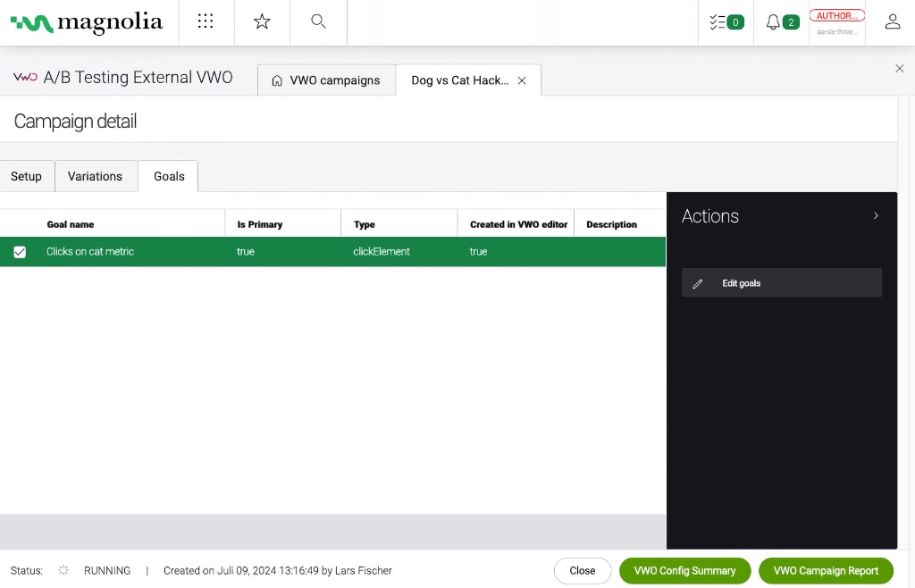Switch to the Variations tab
This screenshot has width=915, height=588.
pos(95,176)
